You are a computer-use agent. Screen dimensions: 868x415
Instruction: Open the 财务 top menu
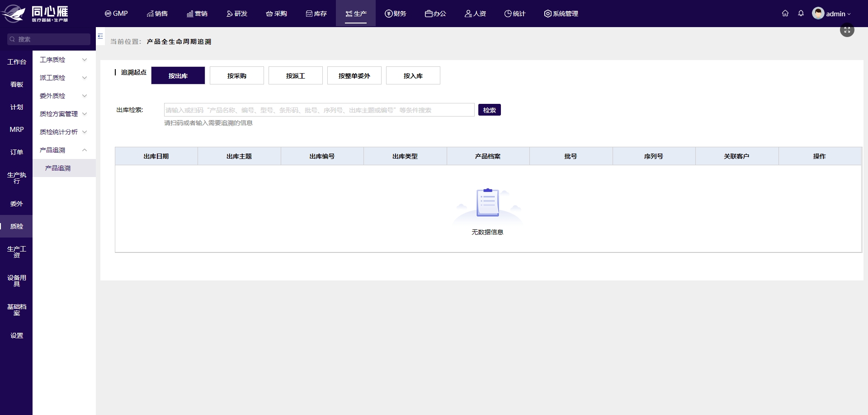(396, 14)
